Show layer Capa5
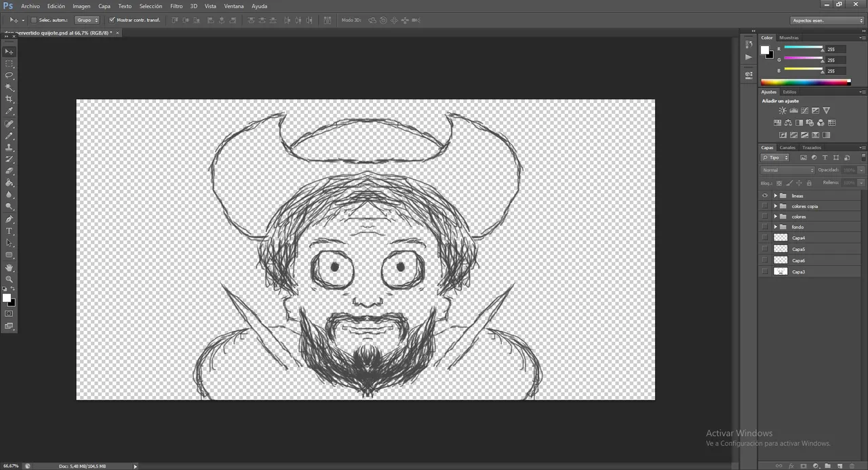868x470 pixels. pos(765,249)
